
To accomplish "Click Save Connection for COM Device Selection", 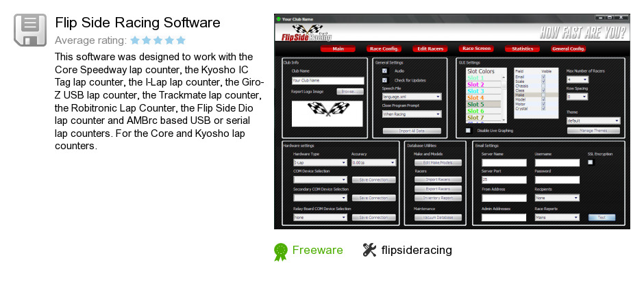I will pos(374,180).
